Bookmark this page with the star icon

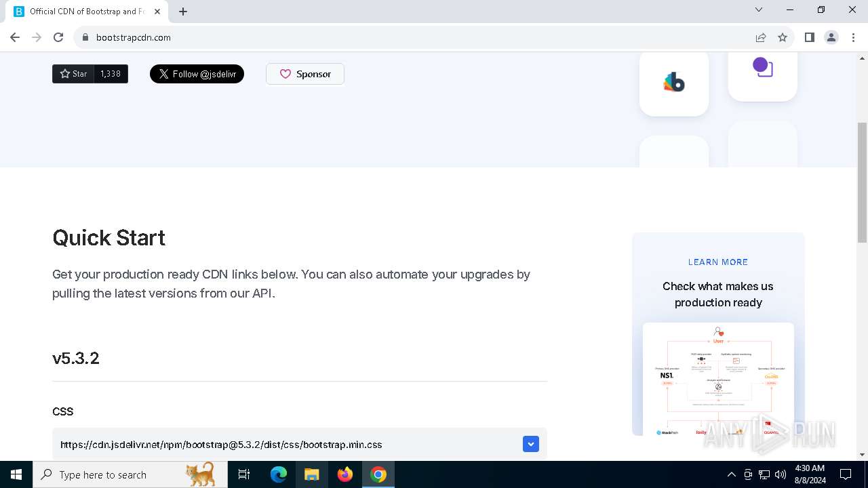point(783,37)
